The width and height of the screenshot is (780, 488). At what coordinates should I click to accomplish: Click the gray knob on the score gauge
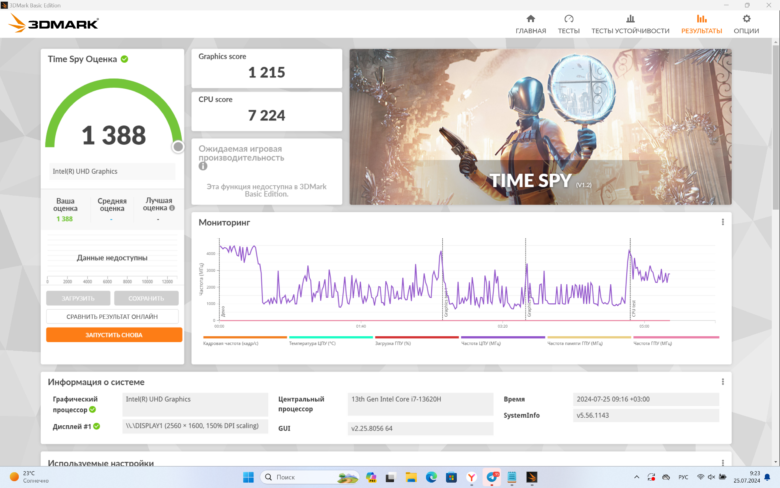tap(178, 147)
